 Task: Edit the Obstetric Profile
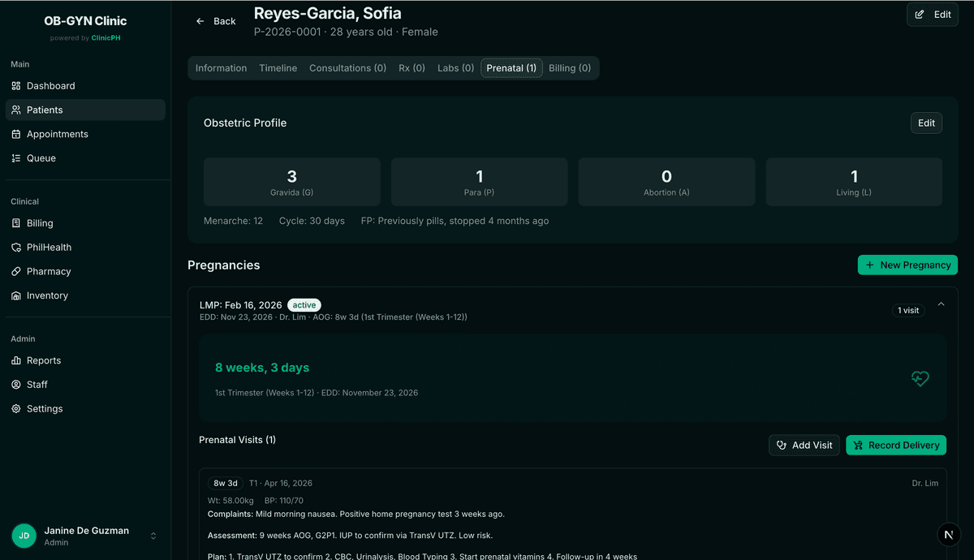pyautogui.click(x=926, y=123)
